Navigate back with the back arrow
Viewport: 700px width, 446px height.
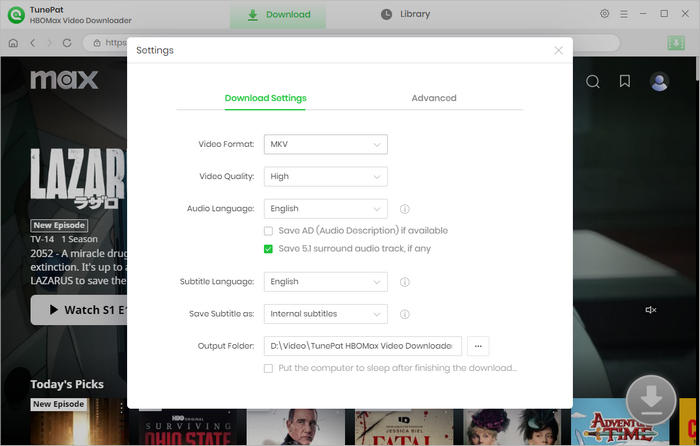[x=33, y=43]
